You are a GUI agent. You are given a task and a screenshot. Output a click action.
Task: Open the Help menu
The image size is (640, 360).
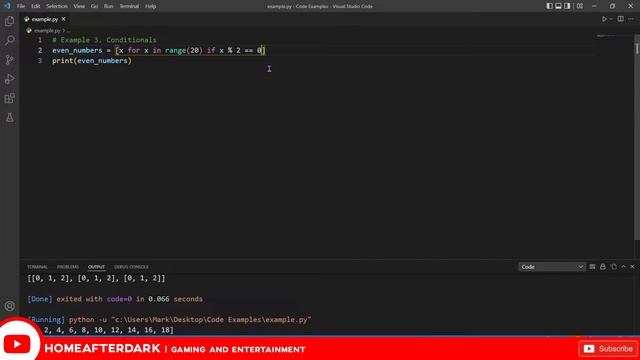tap(151, 6)
